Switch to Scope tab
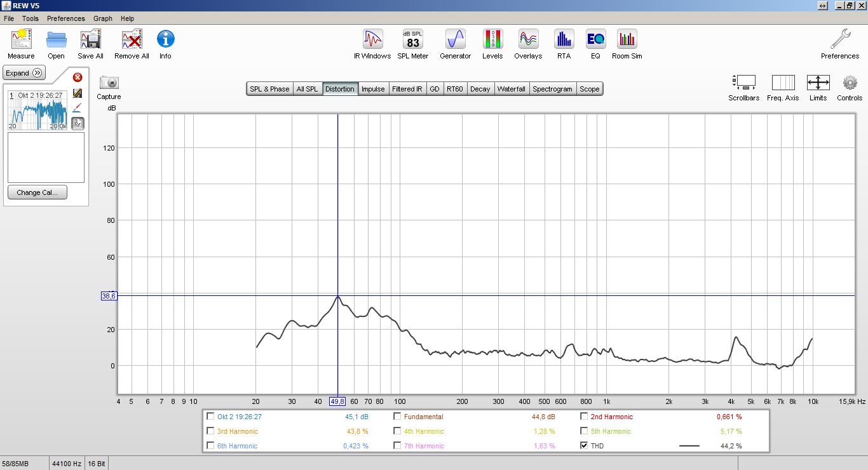868x470 pixels. click(590, 89)
